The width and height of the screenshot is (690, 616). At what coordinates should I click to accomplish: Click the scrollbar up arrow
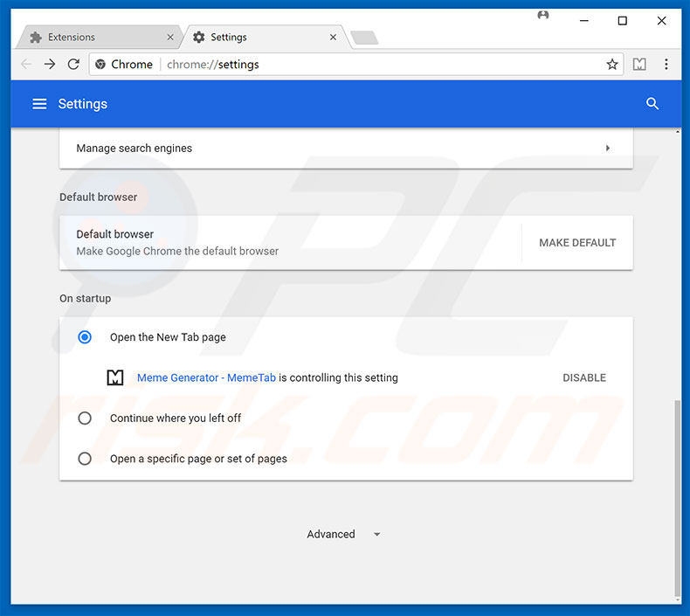pyautogui.click(x=677, y=132)
